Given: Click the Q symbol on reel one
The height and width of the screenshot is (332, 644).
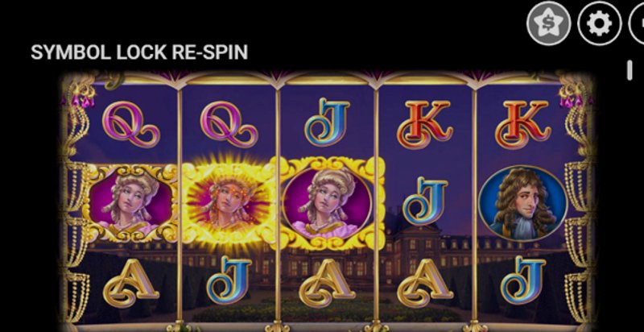Looking at the screenshot, I should [130, 124].
